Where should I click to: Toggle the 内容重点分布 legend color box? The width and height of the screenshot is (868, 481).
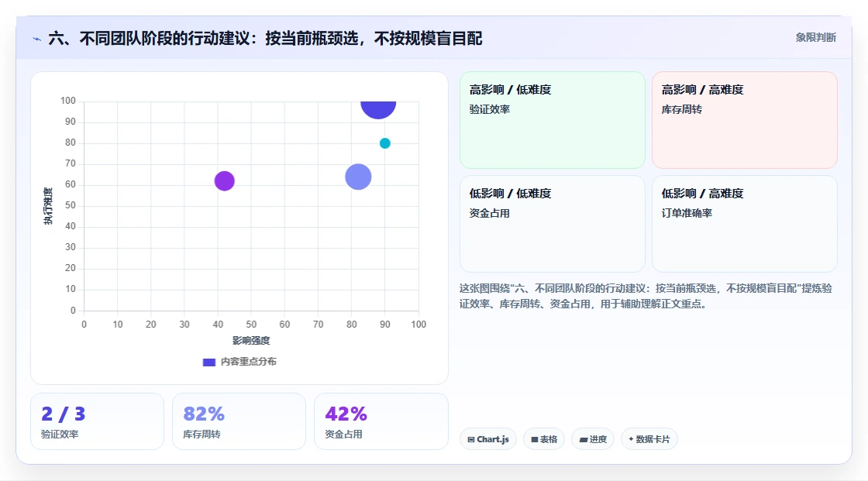[x=208, y=362]
